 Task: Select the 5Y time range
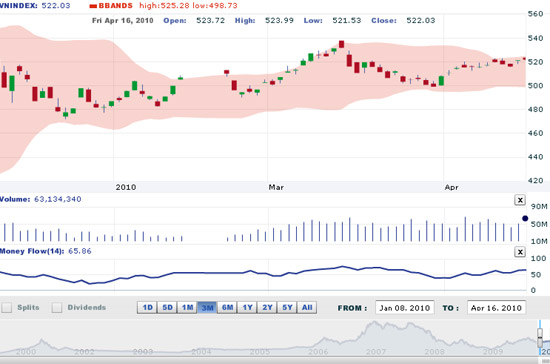point(287,308)
